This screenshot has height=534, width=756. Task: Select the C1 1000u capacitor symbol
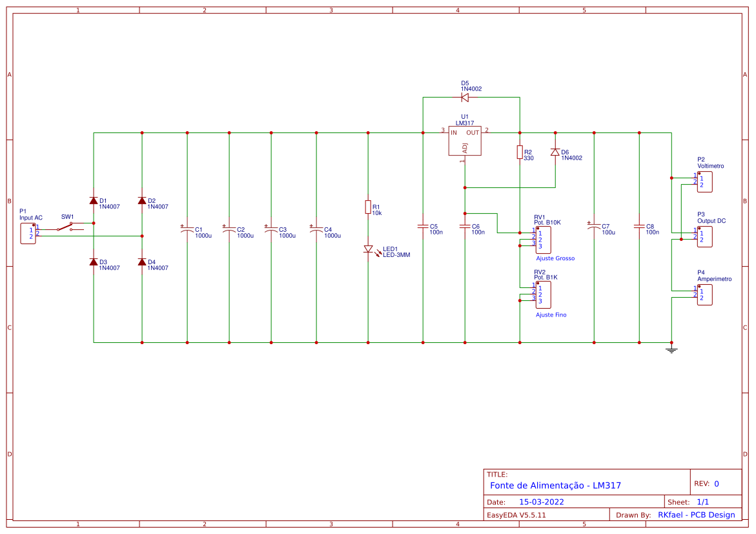point(187,230)
